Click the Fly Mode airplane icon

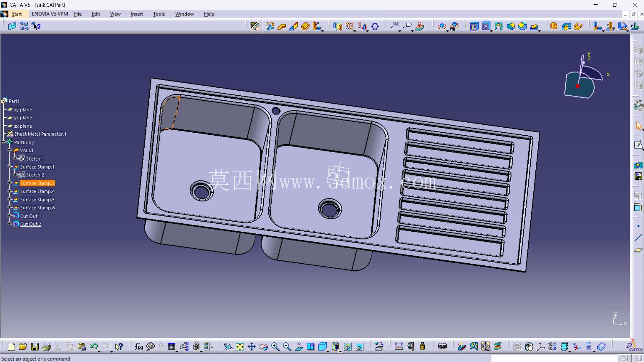(228, 347)
